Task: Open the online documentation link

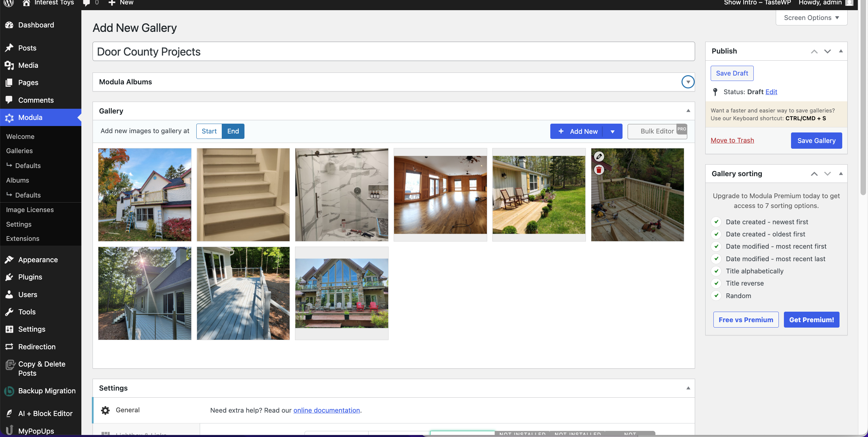Action: tap(326, 410)
